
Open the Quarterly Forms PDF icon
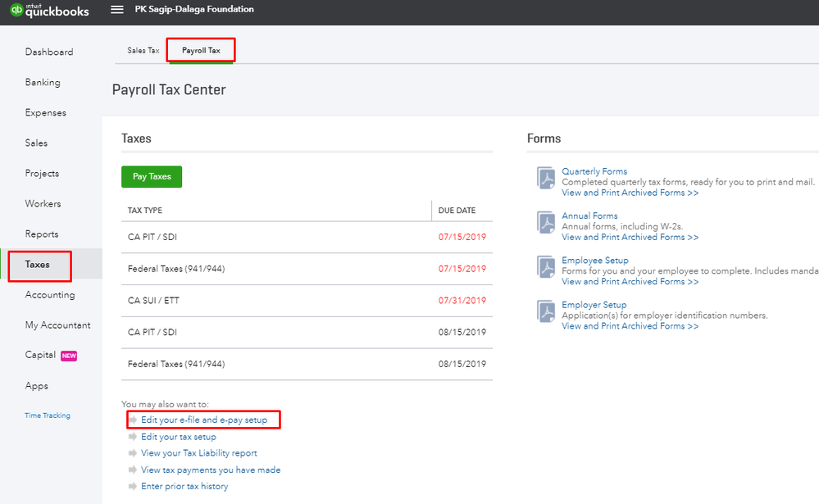[x=546, y=178]
